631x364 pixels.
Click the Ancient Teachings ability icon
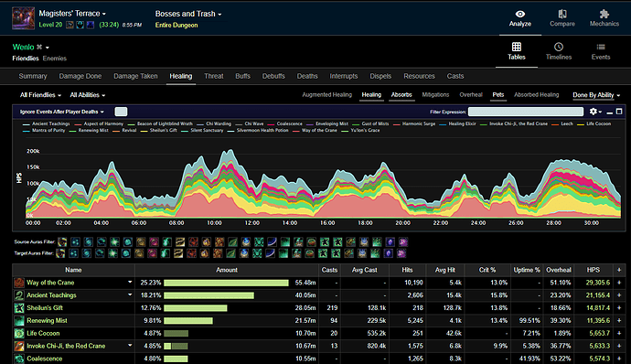(19, 295)
